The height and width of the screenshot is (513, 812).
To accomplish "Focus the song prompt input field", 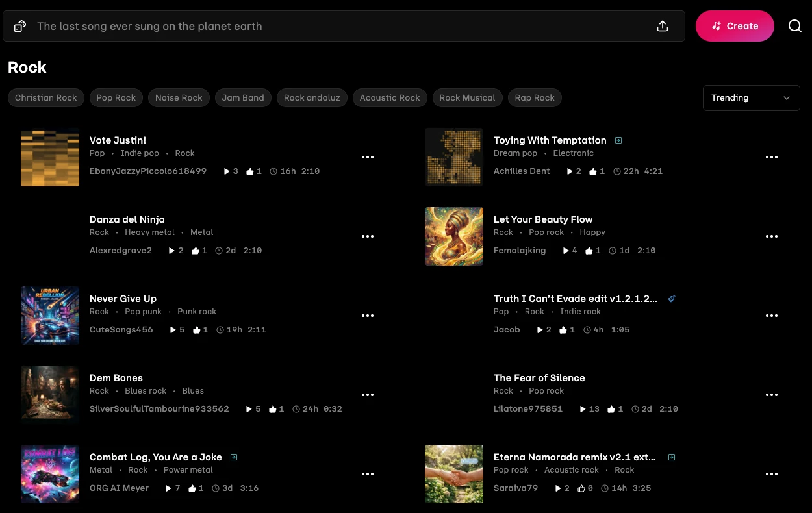I will 344,26.
